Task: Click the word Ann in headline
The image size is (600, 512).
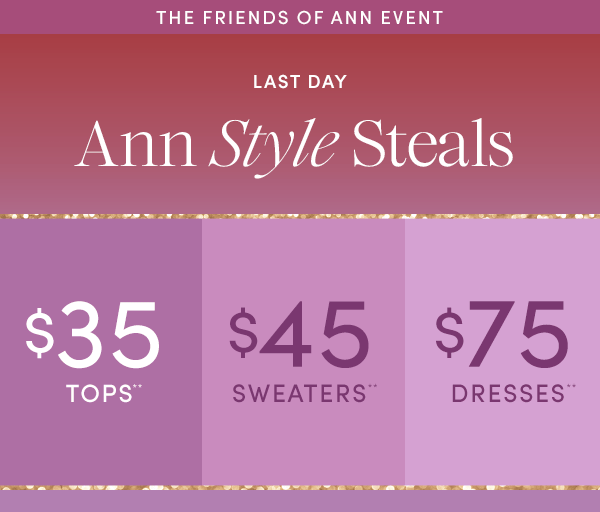Action: point(135,144)
